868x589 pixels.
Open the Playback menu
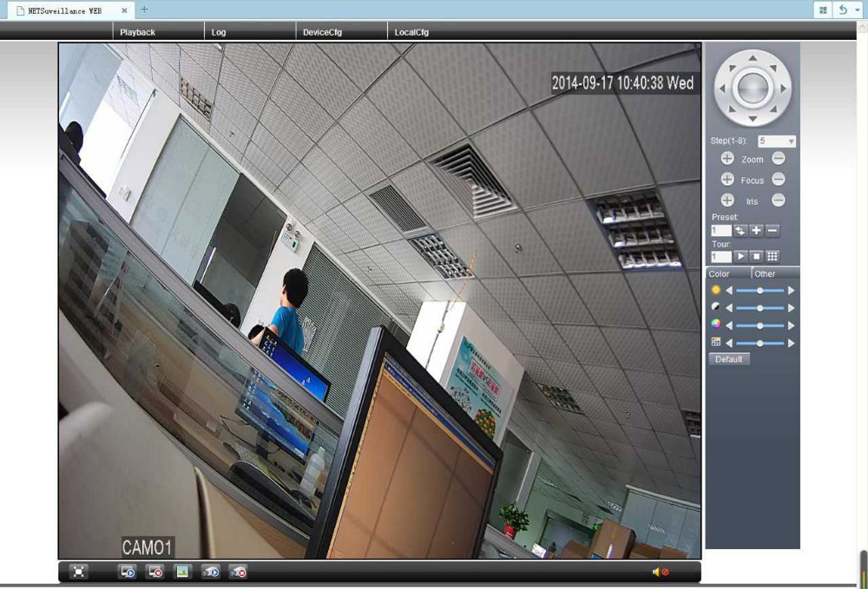138,32
